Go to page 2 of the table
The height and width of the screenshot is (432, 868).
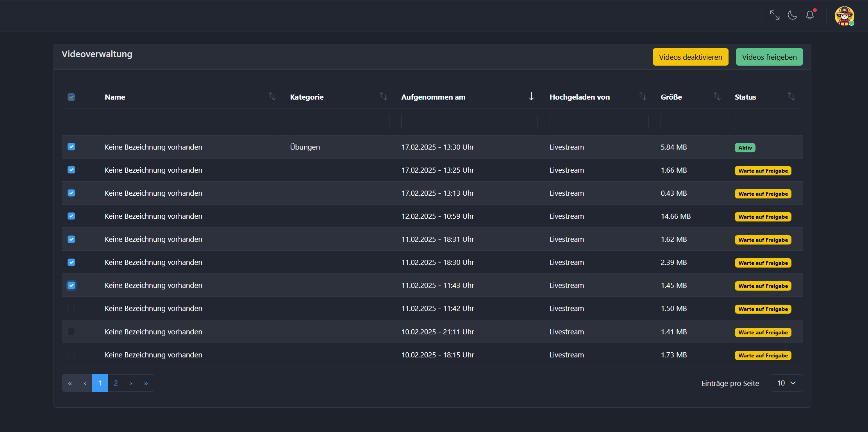coord(116,383)
